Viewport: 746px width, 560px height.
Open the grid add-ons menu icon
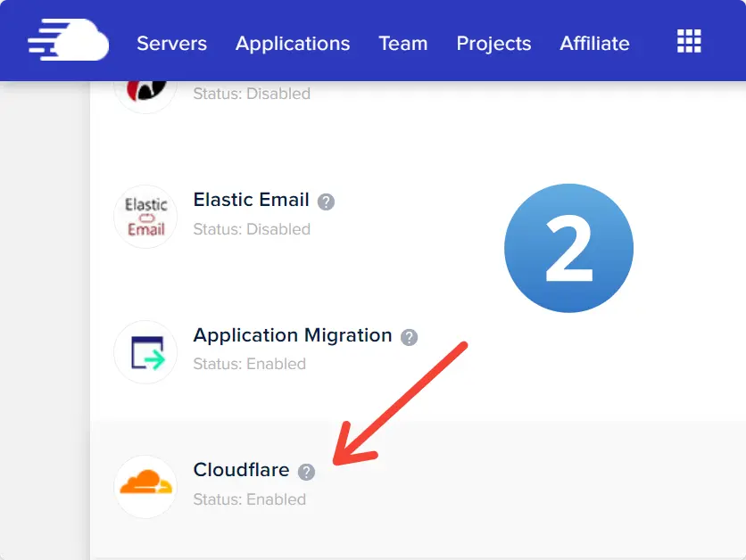[689, 41]
